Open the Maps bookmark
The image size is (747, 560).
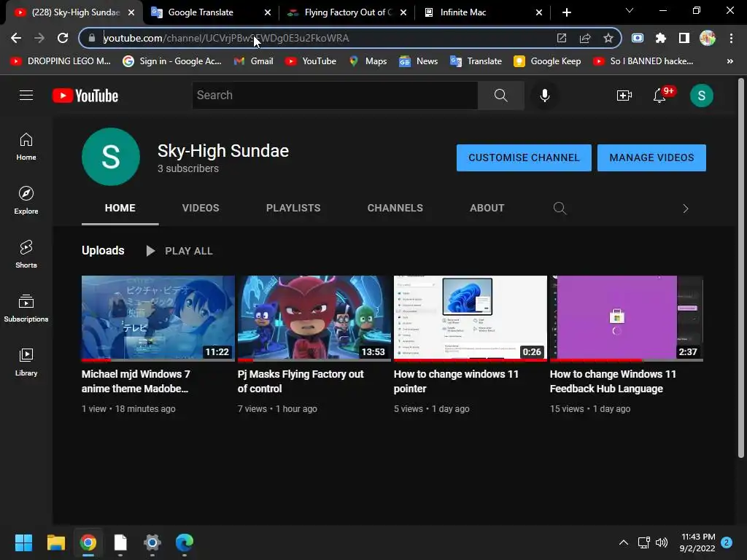pyautogui.click(x=368, y=61)
